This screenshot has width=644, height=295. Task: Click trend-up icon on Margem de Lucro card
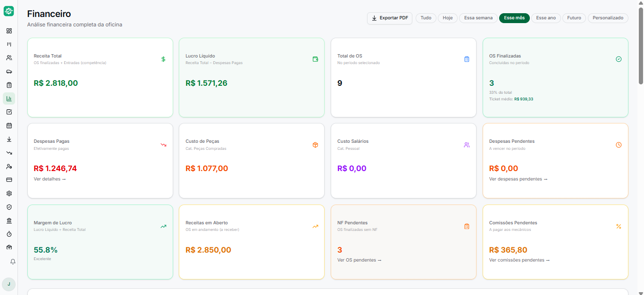click(163, 226)
